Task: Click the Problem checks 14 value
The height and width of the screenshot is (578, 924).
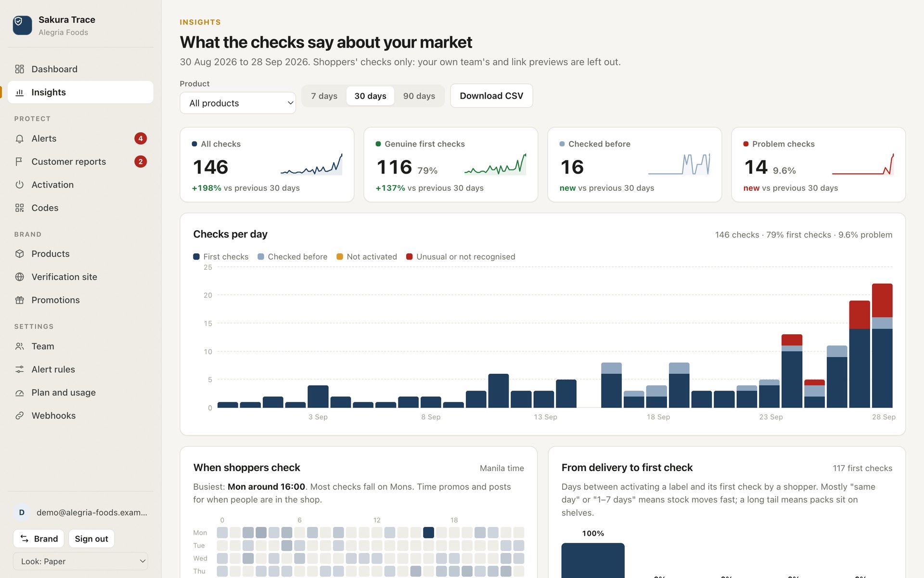Action: 756,167
